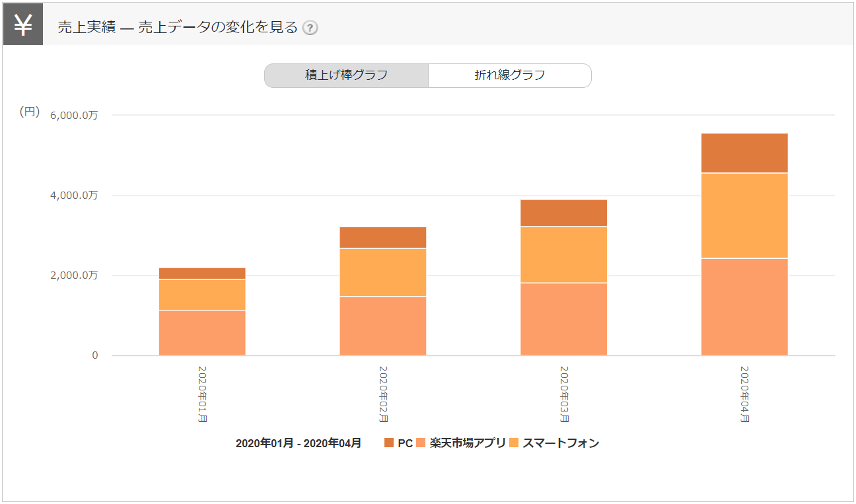The width and height of the screenshot is (856, 504).
Task: Click the スマートフォン segment of the 2020年02月 bar
Action: coord(383,272)
